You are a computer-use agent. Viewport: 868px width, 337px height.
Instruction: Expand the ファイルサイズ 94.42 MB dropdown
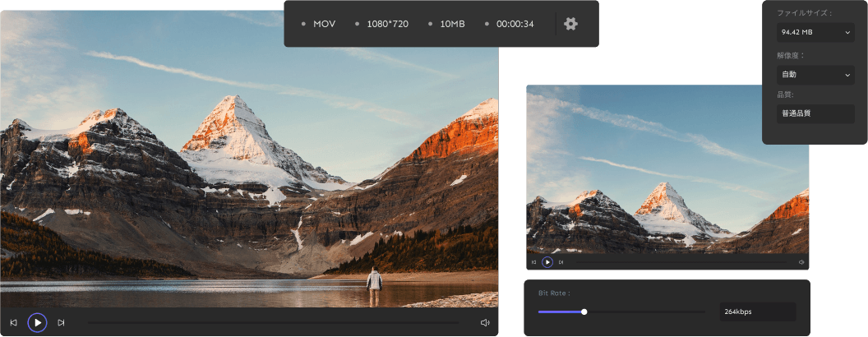pyautogui.click(x=815, y=33)
